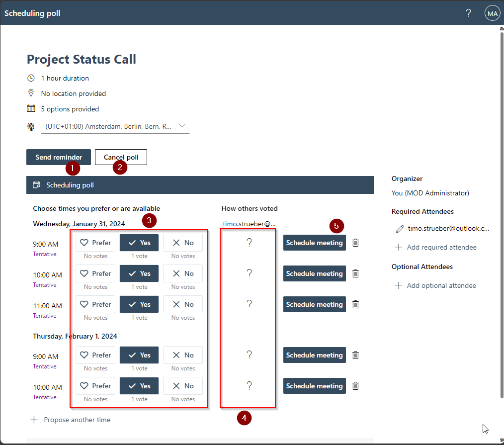Toggle Yes vote for Thursday 9:00 AM
Screen dimensions: 504x445
pos(139,355)
